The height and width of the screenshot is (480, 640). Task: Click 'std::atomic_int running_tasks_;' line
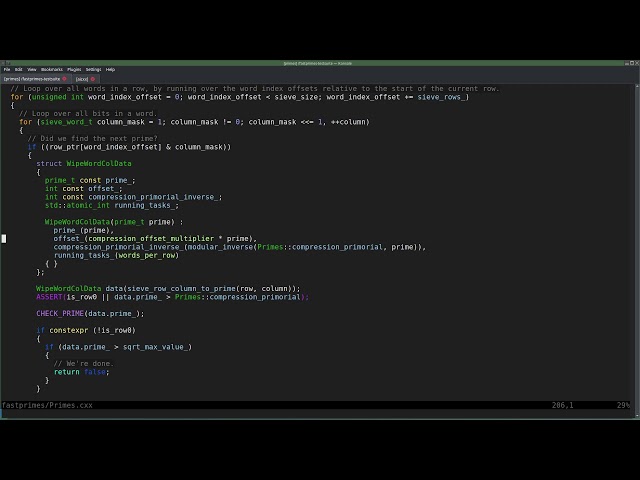(111, 205)
